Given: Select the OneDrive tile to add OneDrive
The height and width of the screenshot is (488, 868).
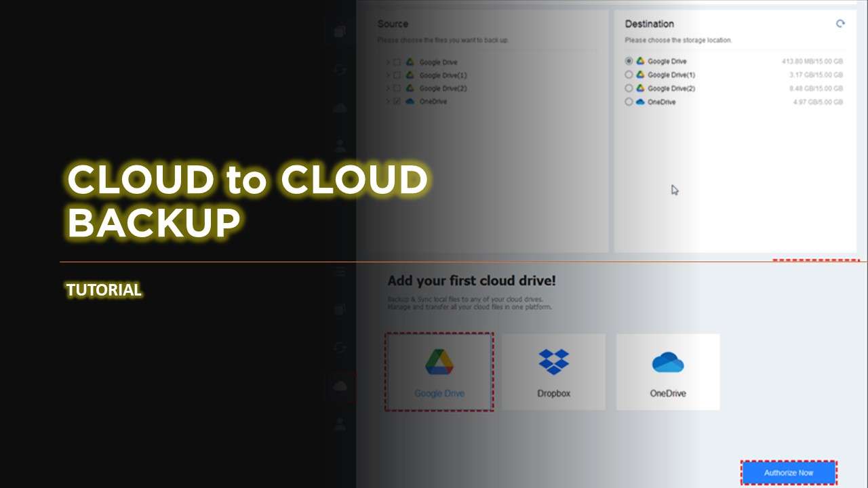Looking at the screenshot, I should point(667,371).
